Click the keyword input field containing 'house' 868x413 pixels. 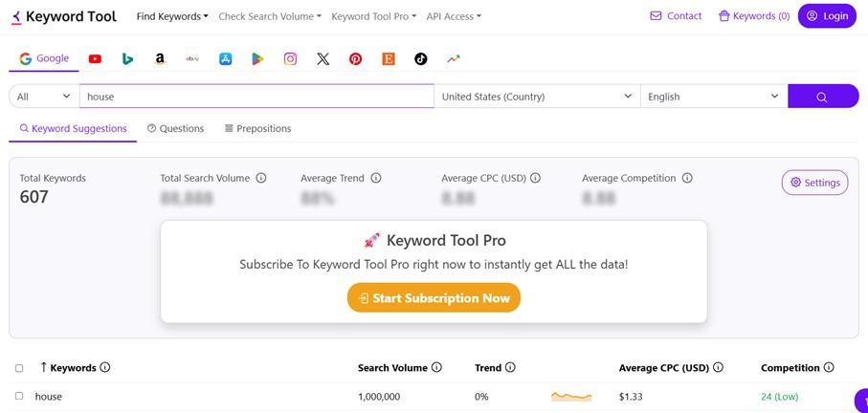(x=256, y=97)
